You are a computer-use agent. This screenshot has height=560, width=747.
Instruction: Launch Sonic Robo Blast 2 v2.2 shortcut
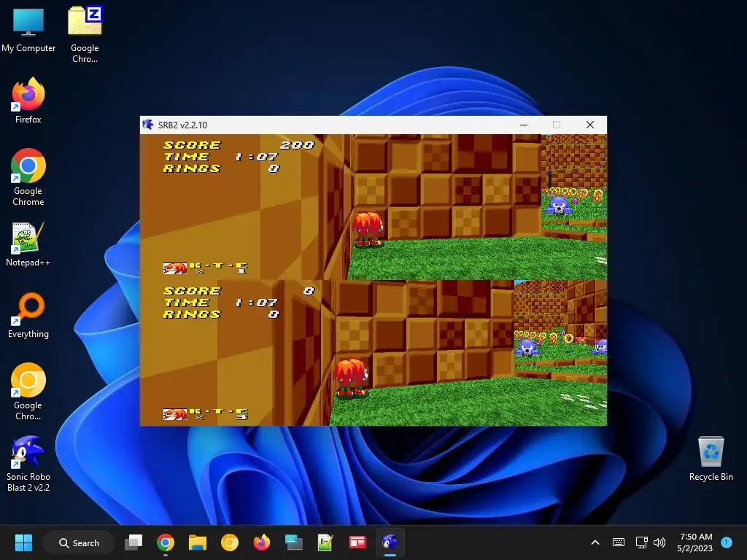tap(28, 464)
